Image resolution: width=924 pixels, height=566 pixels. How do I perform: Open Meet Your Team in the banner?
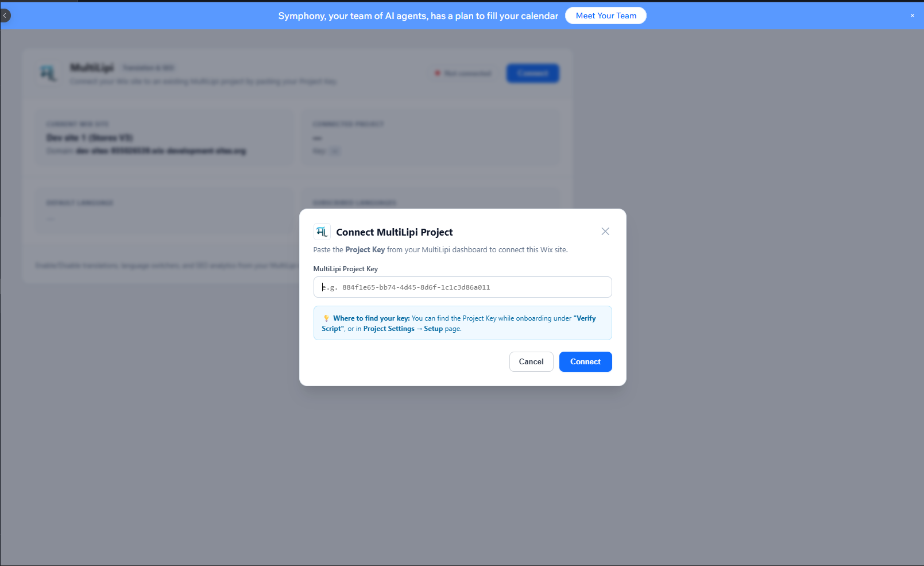click(x=606, y=16)
